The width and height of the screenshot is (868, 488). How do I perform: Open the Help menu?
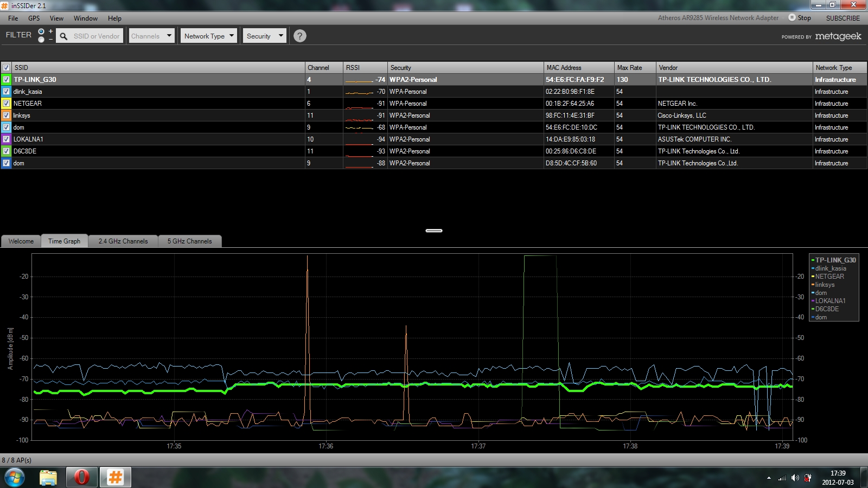(x=114, y=18)
